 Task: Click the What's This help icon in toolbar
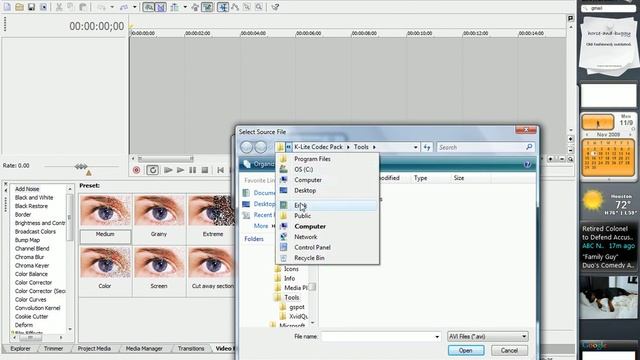275,7
